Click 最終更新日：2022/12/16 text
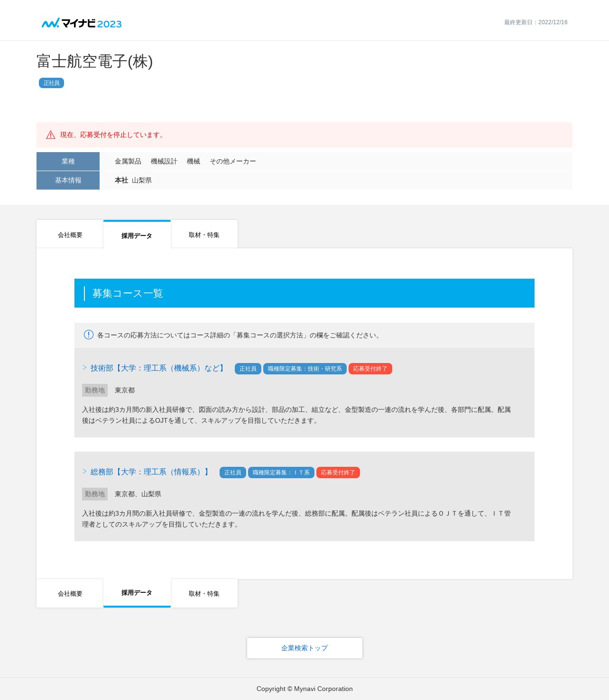The image size is (609, 700). 535,22
